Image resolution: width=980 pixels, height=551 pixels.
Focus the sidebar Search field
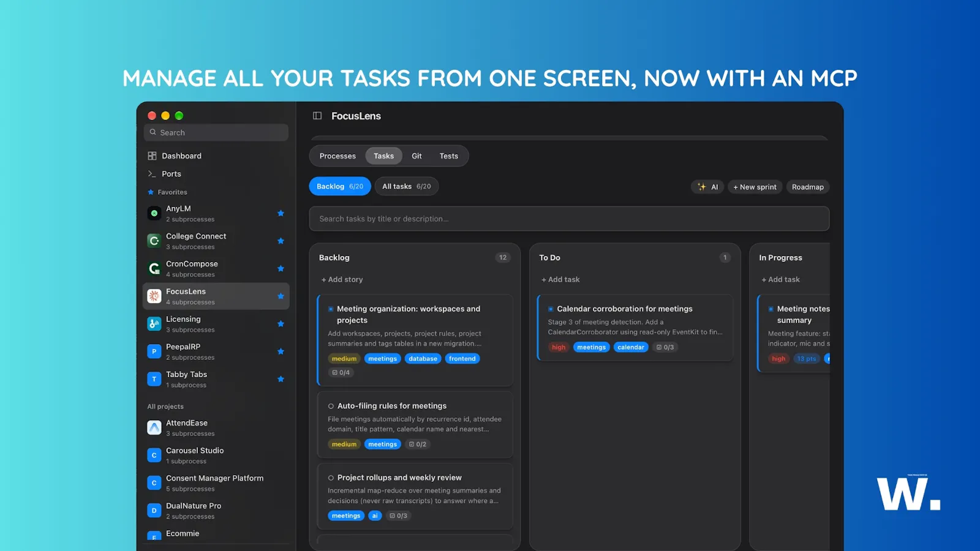pyautogui.click(x=216, y=132)
